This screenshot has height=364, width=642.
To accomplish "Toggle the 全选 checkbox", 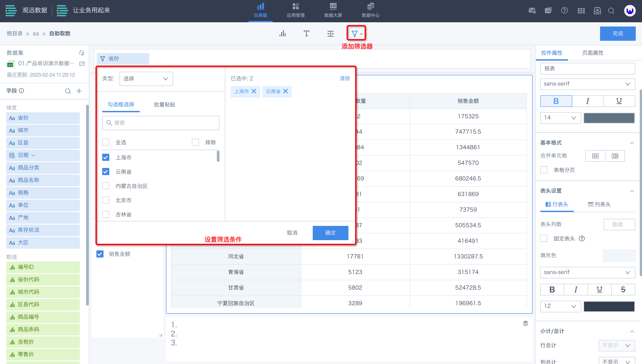I will point(106,142).
